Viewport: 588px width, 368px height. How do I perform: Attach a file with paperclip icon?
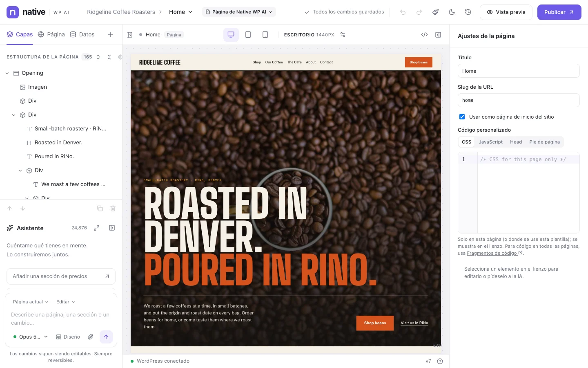click(x=91, y=337)
